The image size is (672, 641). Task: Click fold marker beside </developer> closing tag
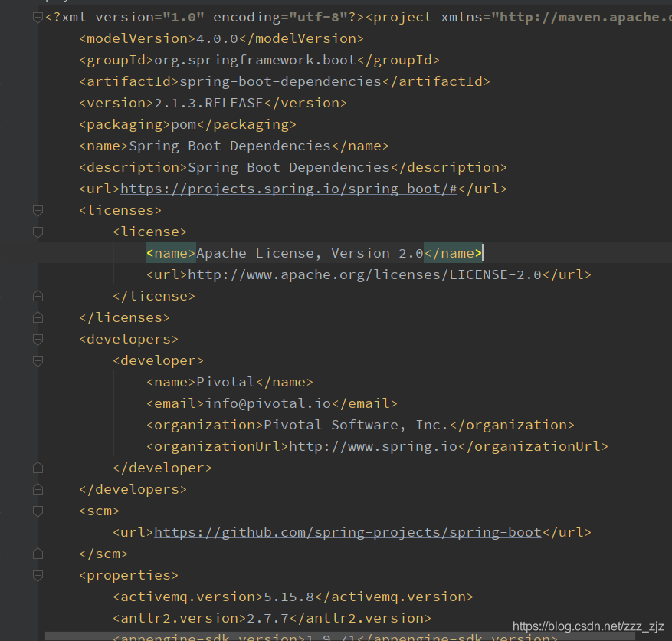coord(38,468)
